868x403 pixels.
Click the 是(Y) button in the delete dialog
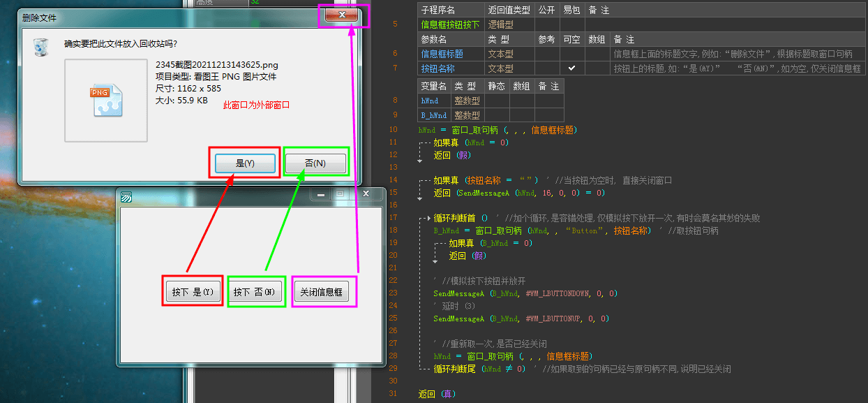click(x=244, y=162)
